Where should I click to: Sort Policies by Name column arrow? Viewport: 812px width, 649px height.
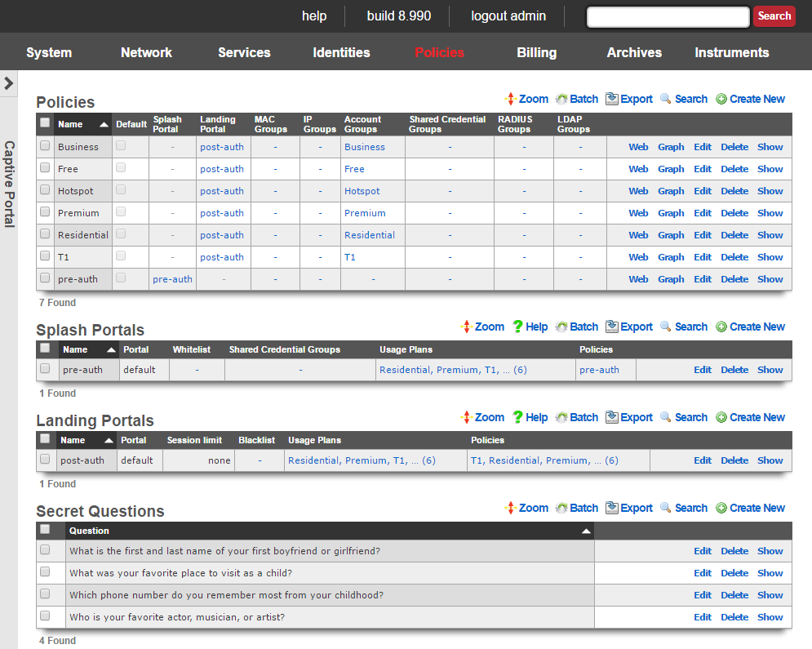pyautogui.click(x=104, y=125)
